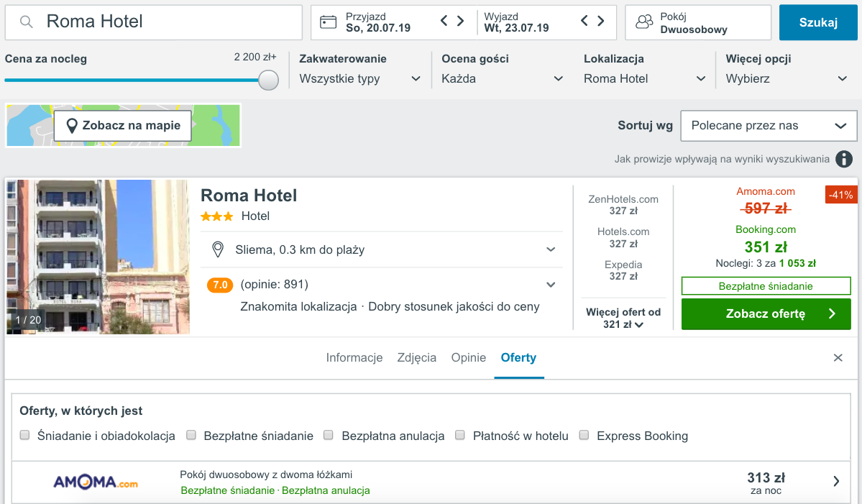Open the Roma Hotel photo thumbnail
Screen dimensions: 862x504
pos(98,257)
